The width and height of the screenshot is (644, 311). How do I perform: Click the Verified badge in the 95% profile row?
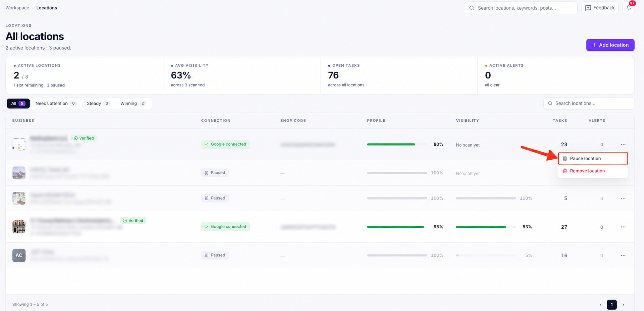click(133, 221)
